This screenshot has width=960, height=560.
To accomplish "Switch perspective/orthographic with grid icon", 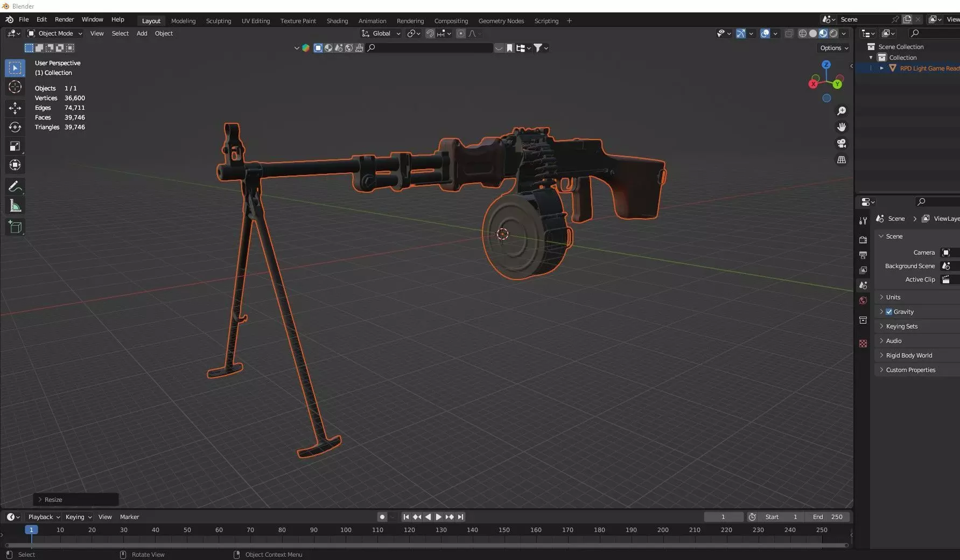I will click(x=842, y=160).
